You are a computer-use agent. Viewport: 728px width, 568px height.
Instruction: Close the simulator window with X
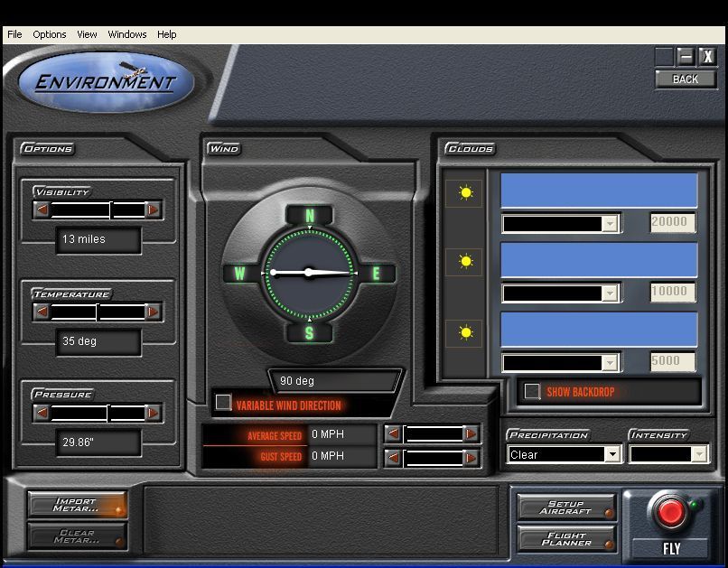707,57
